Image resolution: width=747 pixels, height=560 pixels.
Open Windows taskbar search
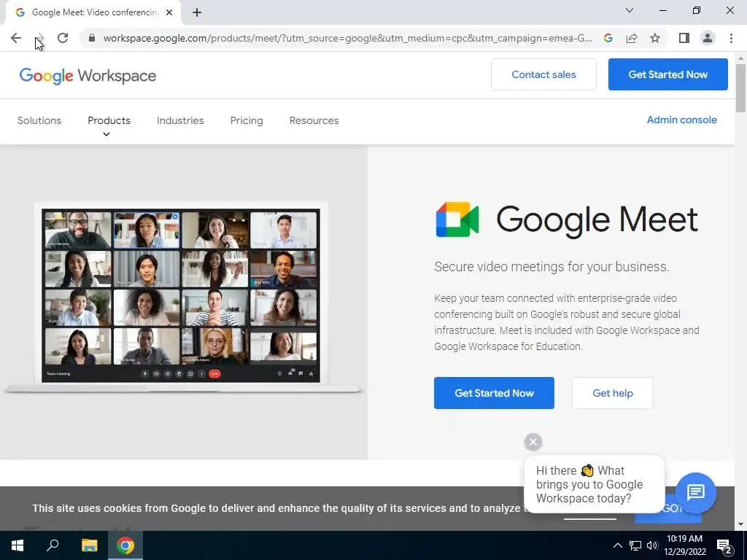[x=53, y=545]
